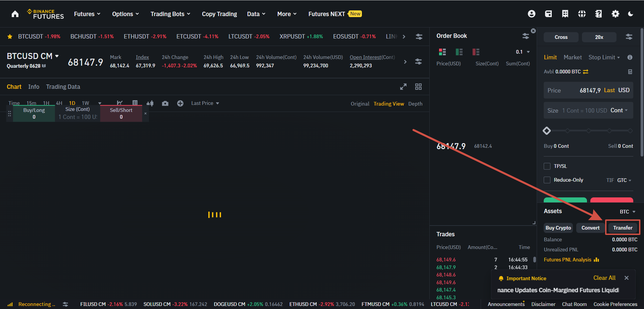Click the Convert button in Assets

pyautogui.click(x=590, y=228)
